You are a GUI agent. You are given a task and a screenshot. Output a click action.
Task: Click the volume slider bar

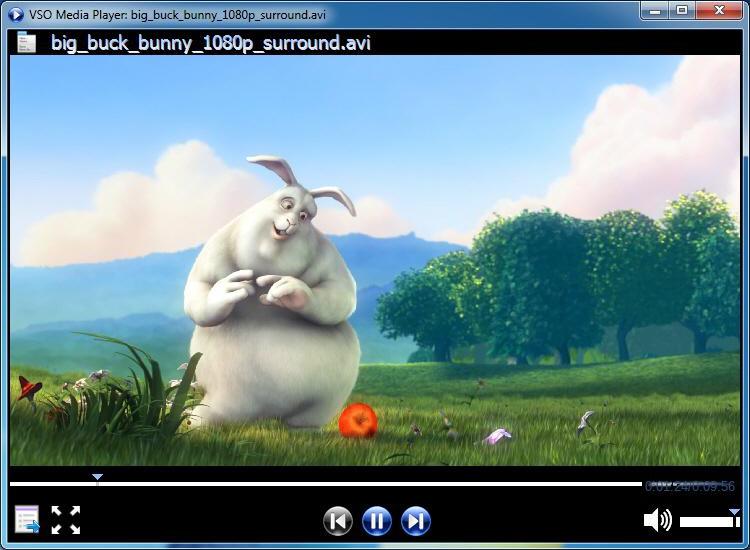click(708, 522)
